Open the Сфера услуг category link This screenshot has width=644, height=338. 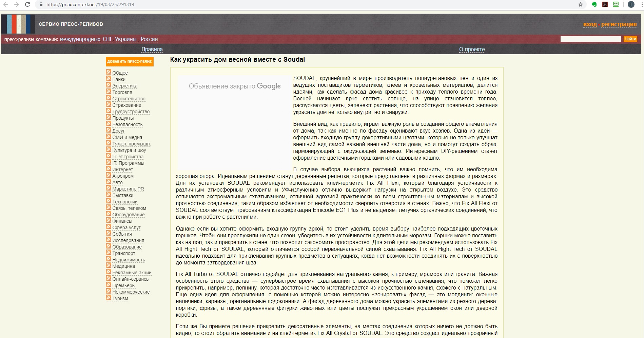point(126,227)
